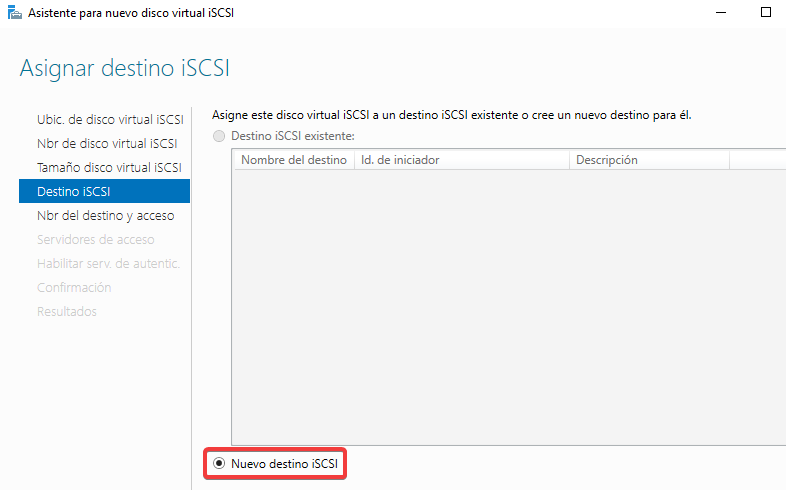
Task: Open the 'Nbr de disco virtual iSCSI' step
Action: point(107,143)
